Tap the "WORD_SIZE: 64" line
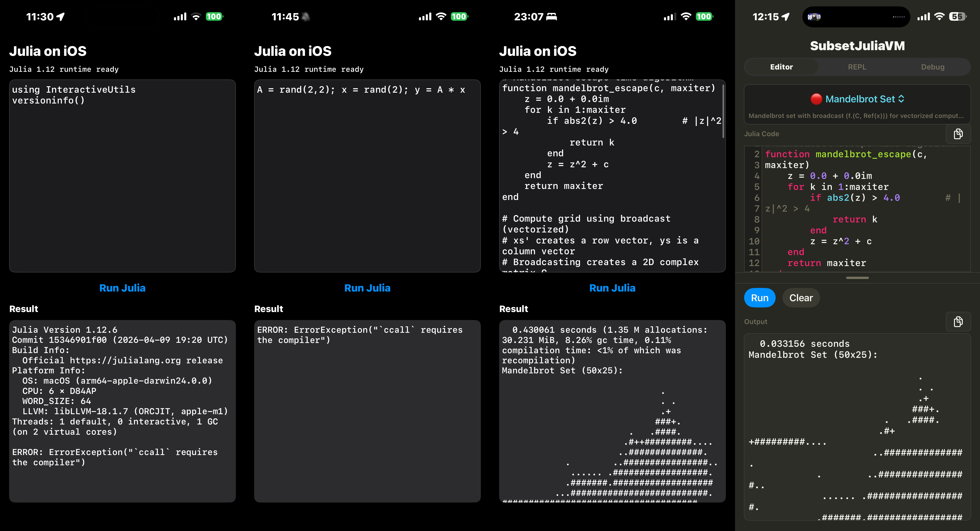Screen dimensions: 980x531 click(x=57, y=401)
